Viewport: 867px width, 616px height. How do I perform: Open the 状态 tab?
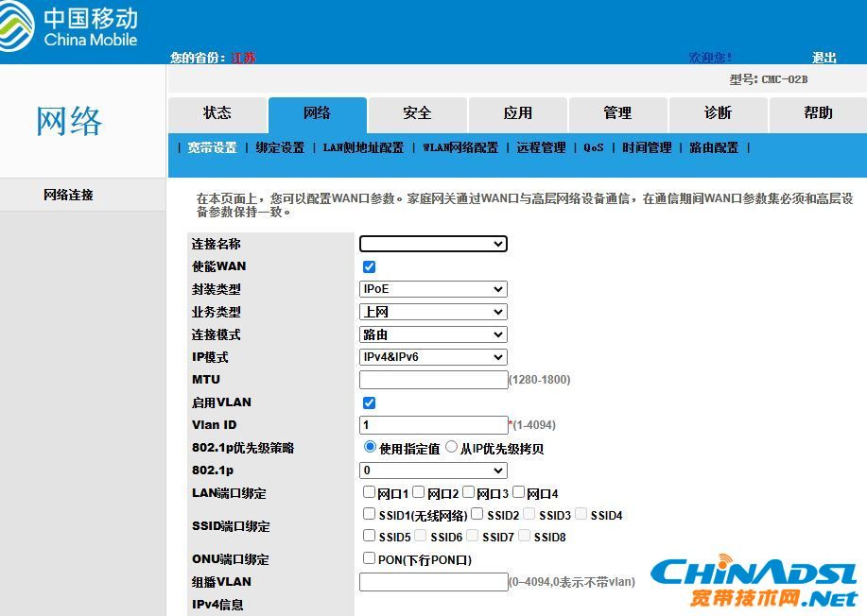pyautogui.click(x=217, y=113)
